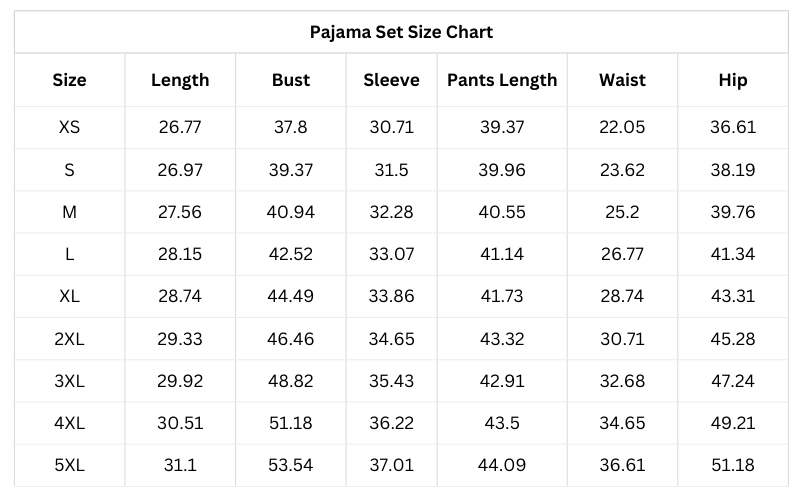
Task: Click the 5XL size row label
Action: point(69,465)
